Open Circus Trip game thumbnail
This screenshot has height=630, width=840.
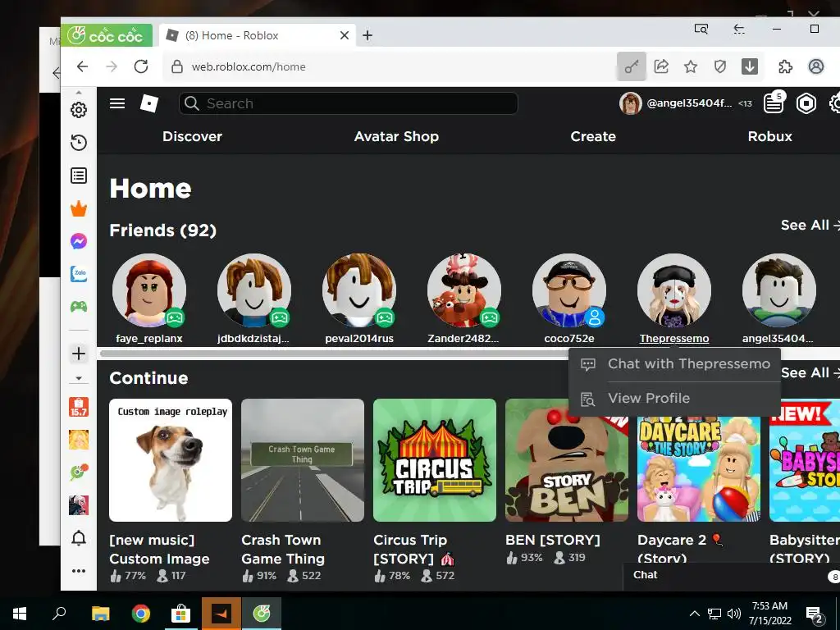point(435,460)
